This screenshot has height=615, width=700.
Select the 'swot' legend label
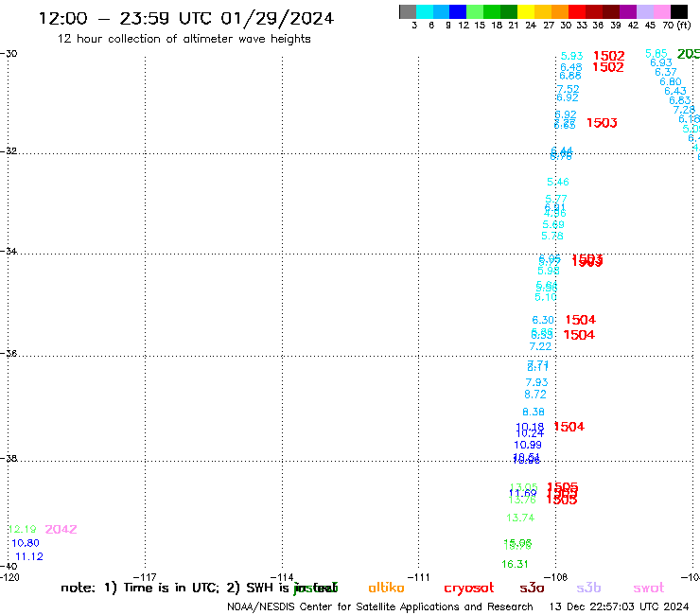coord(649,589)
